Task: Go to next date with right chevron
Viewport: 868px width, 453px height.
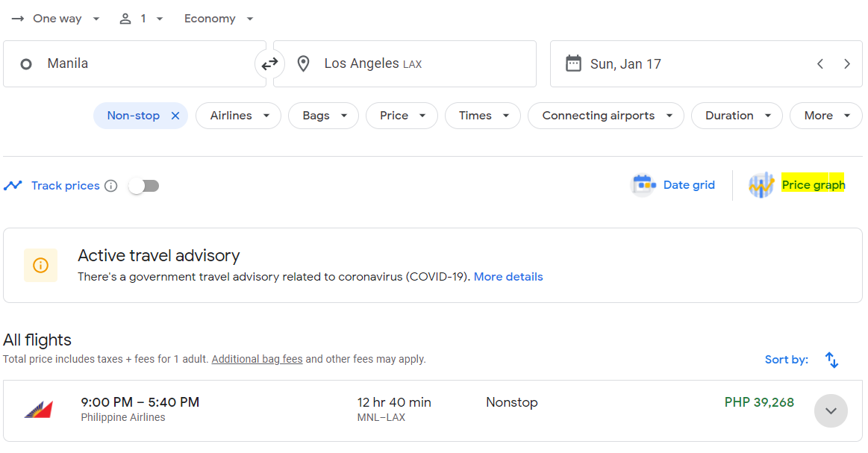Action: tap(846, 63)
